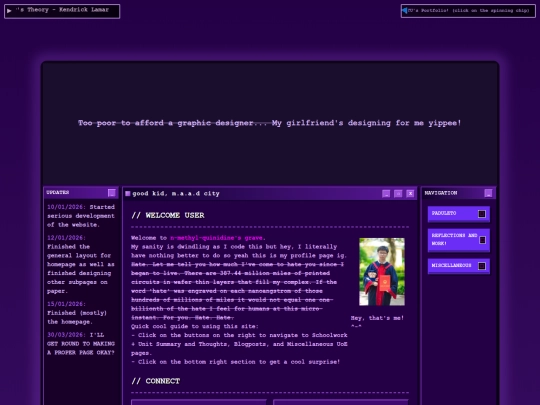Viewport: 540px width, 405px height.
Task: Click the 'Quick cool guide' line
Action: click(x=195, y=326)
